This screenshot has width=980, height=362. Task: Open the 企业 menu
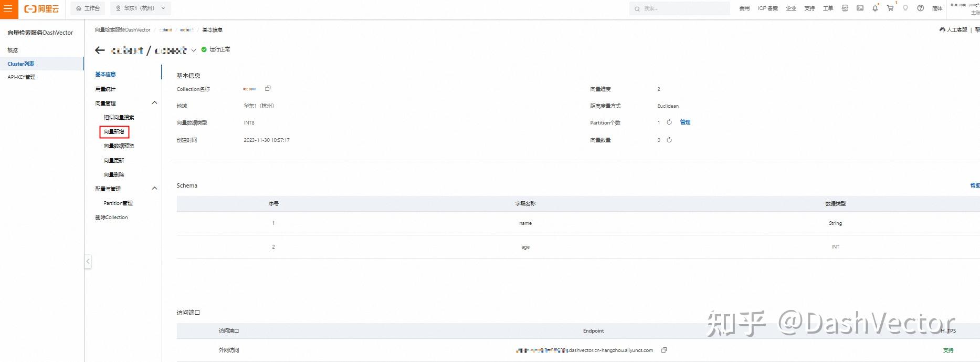[x=791, y=8]
